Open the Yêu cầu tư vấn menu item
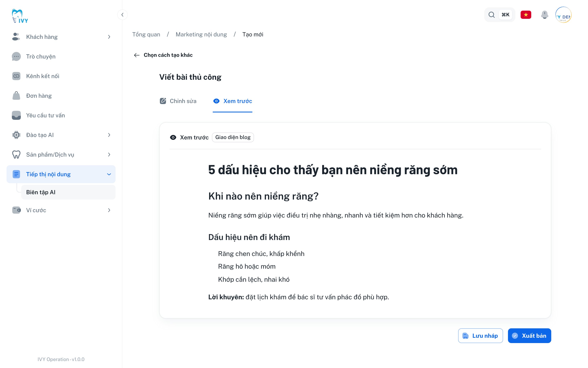Viewport: 588px width, 368px height. click(x=61, y=115)
